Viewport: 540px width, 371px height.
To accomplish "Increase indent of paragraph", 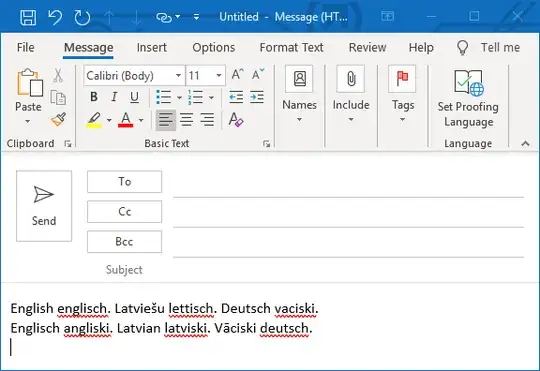I will (257, 97).
